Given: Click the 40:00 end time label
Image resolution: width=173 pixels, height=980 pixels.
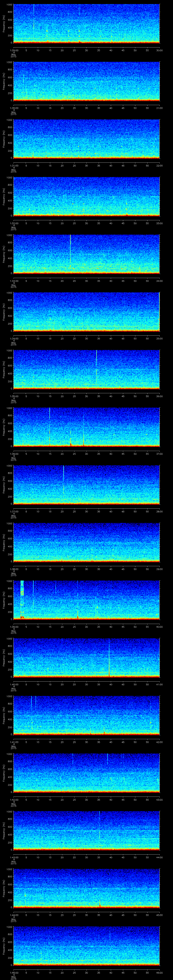Looking at the screenshot, I should pos(159,627).
